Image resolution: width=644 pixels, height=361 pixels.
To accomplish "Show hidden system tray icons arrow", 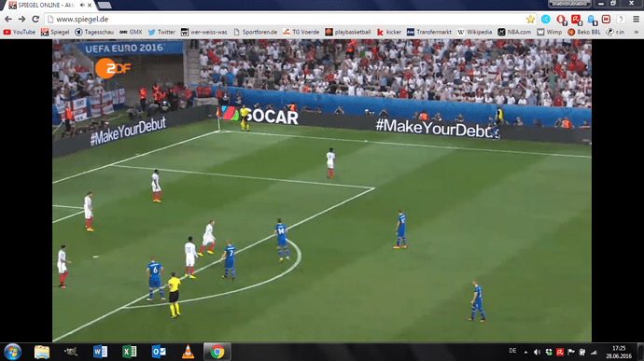I will (x=525, y=352).
